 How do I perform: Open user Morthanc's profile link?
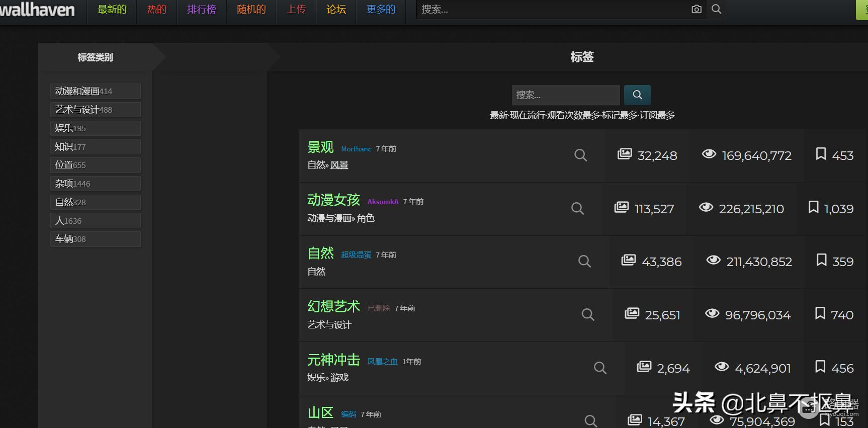[x=356, y=149]
